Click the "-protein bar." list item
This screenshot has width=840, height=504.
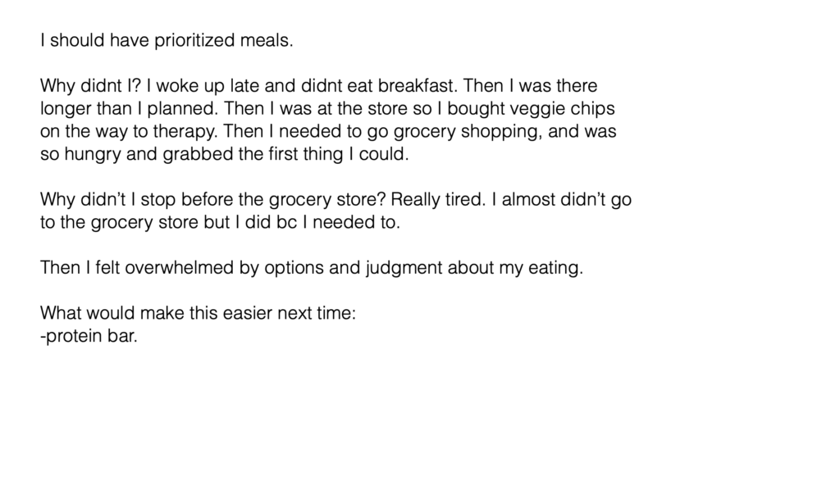click(89, 336)
